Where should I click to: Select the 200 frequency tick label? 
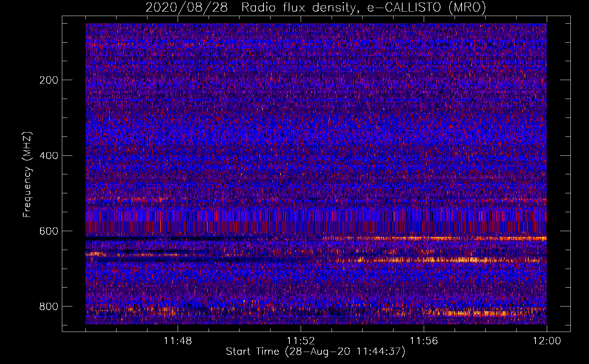[x=49, y=80]
